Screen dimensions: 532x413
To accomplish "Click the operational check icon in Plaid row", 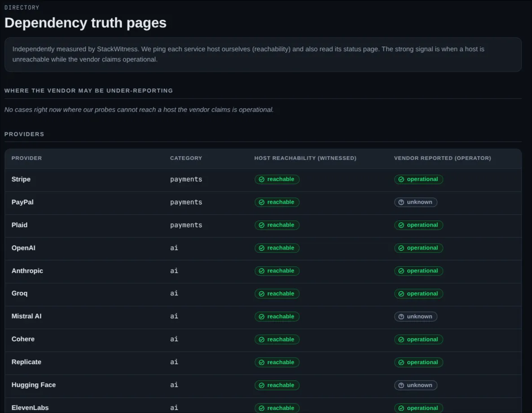I will (401, 225).
